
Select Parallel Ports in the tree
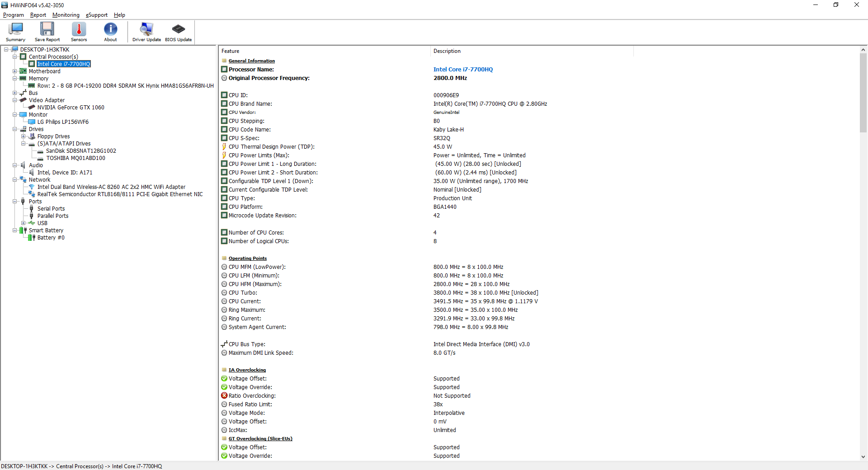tap(53, 216)
